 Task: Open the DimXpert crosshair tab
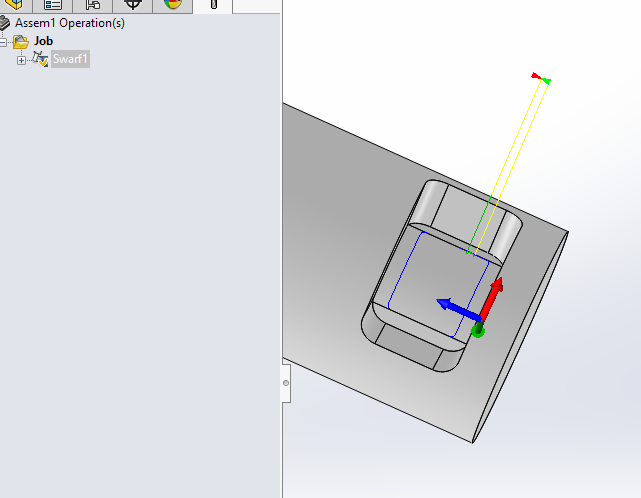[x=133, y=4]
